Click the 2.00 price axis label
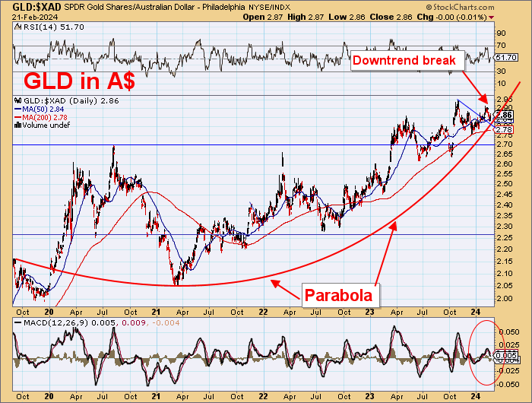Viewport: 532px width, 403px height. coord(503,299)
